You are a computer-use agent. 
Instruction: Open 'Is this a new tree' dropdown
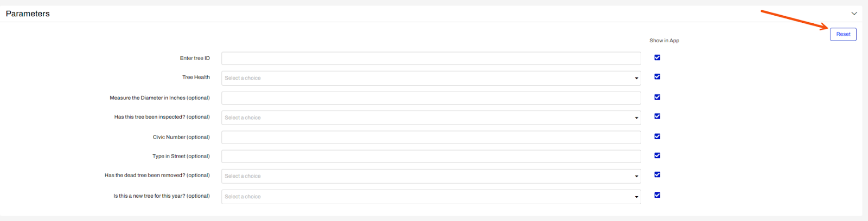click(x=431, y=197)
